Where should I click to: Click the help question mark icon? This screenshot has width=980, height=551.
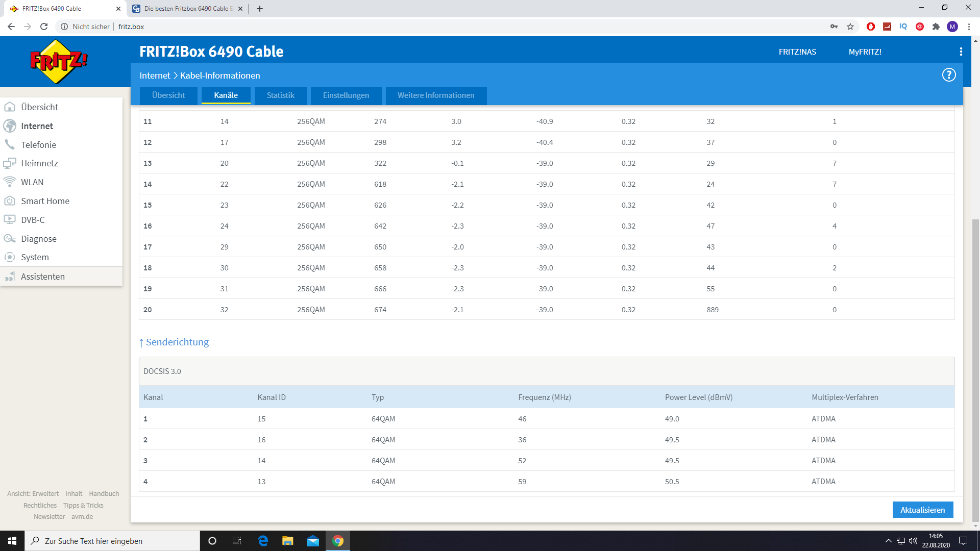pyautogui.click(x=948, y=75)
